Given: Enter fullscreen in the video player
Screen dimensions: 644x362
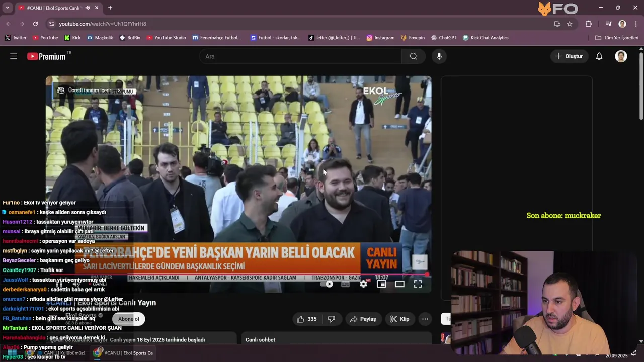Looking at the screenshot, I should coord(418,284).
